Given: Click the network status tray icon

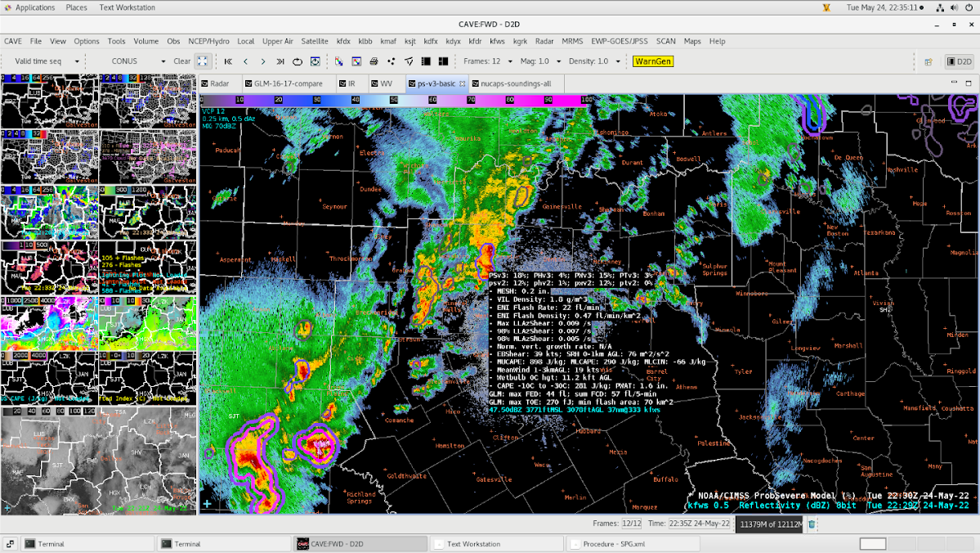Looking at the screenshot, I should [x=940, y=7].
